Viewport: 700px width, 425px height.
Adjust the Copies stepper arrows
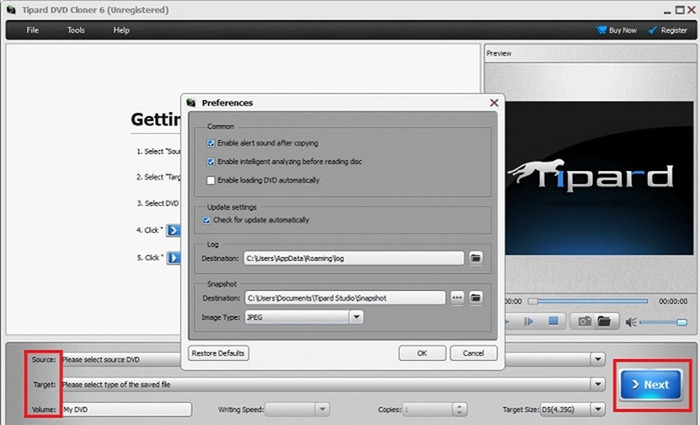(459, 409)
